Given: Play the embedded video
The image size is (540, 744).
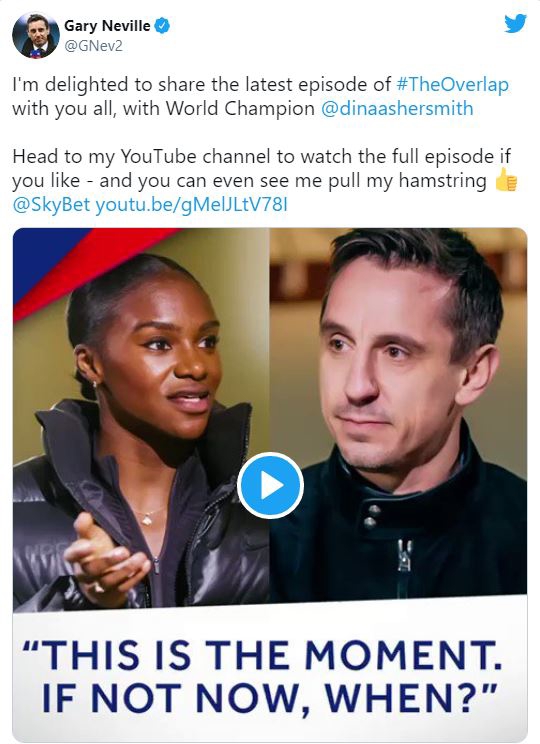Looking at the screenshot, I should click(x=270, y=485).
